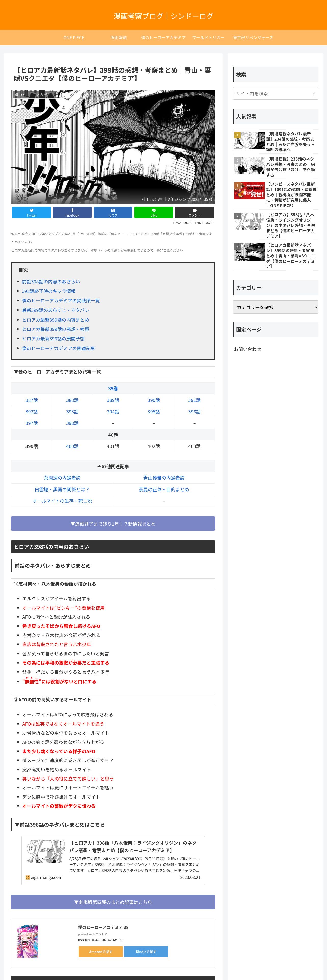
Task: Click site title 漫画考察ブログ｜シンドーログ
Action: pos(163,16)
